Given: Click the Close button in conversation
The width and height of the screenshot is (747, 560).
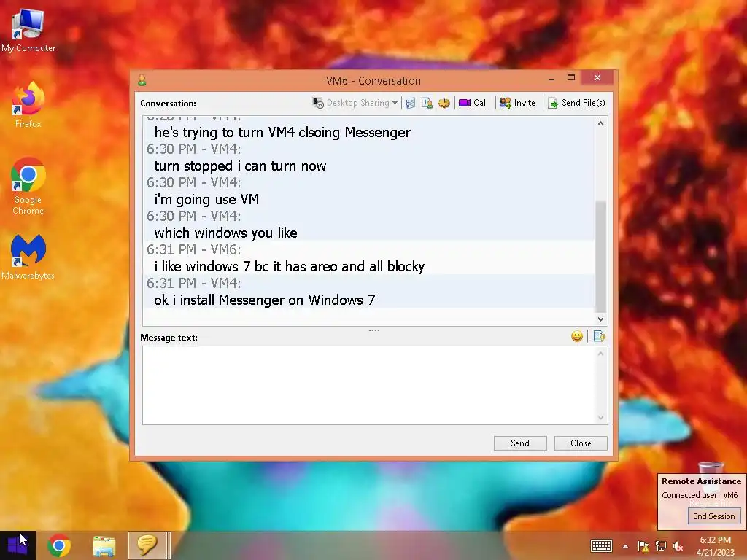Looking at the screenshot, I should point(581,443).
